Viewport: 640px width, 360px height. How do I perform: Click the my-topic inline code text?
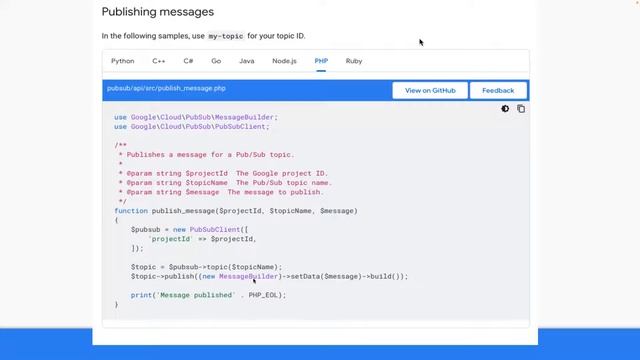[226, 36]
